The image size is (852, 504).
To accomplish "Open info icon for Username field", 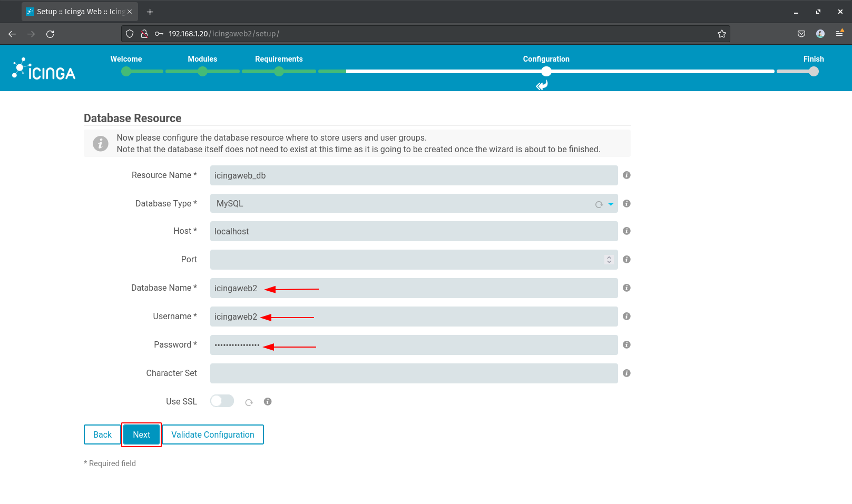I will click(626, 316).
